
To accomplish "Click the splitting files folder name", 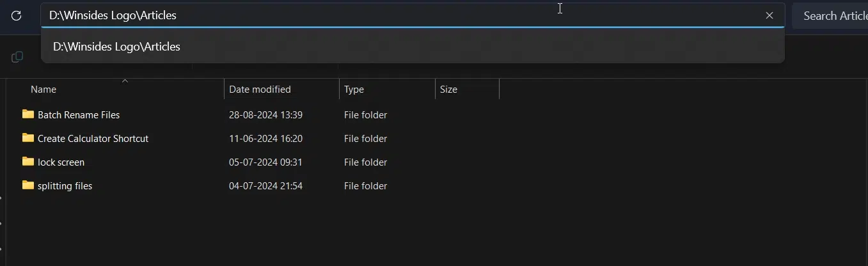I will [65, 186].
